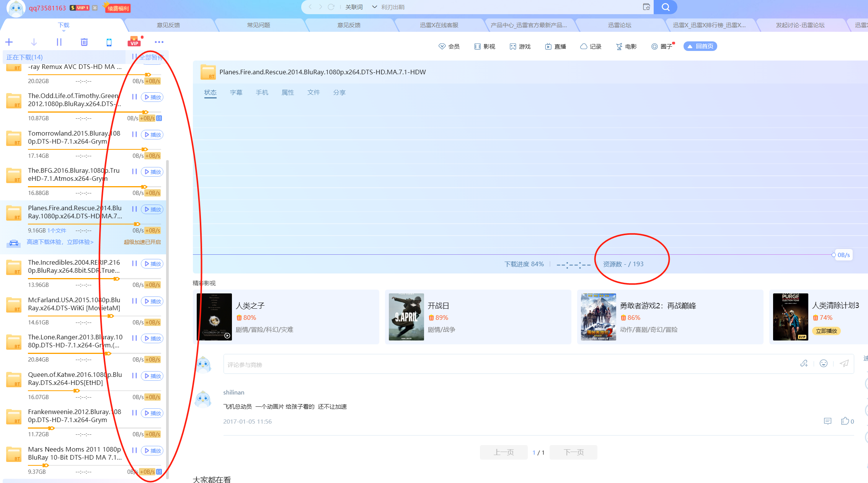Open the 迅雷论坛 browser tab

coord(620,25)
